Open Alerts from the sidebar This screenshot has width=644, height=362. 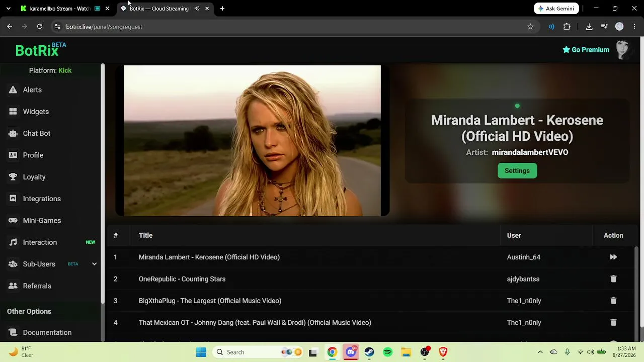pos(32,90)
